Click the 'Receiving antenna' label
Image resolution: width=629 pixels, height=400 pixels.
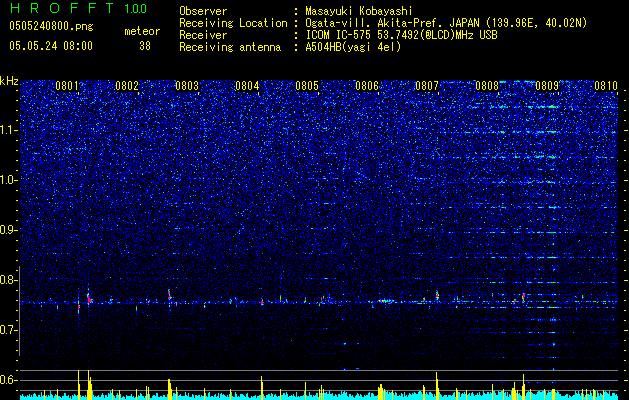tap(230, 47)
